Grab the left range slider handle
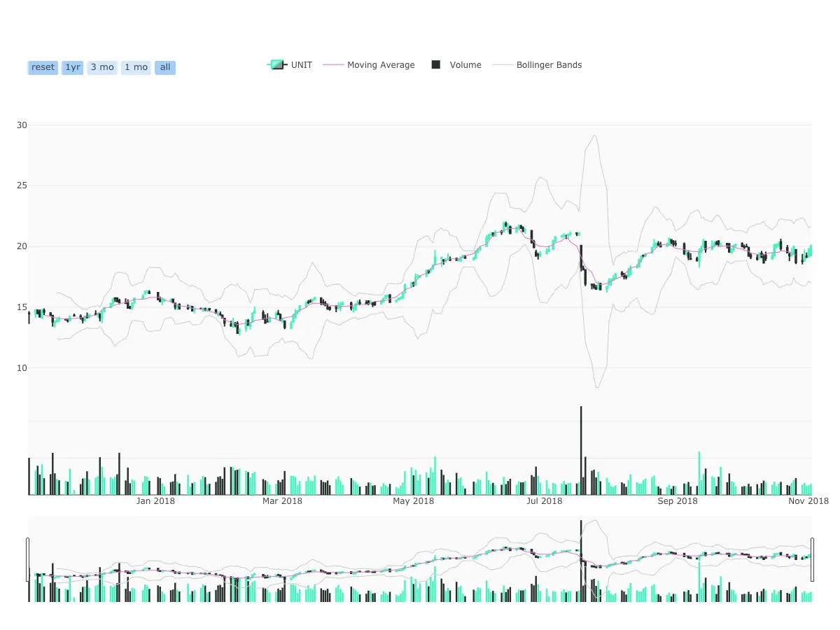This screenshot has height=630, width=840. point(28,559)
